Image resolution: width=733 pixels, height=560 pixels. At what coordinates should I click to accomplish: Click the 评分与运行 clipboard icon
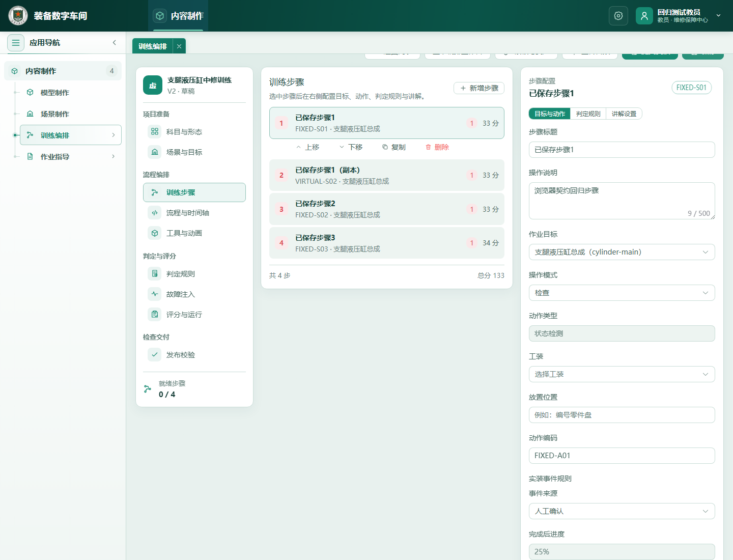(x=155, y=315)
